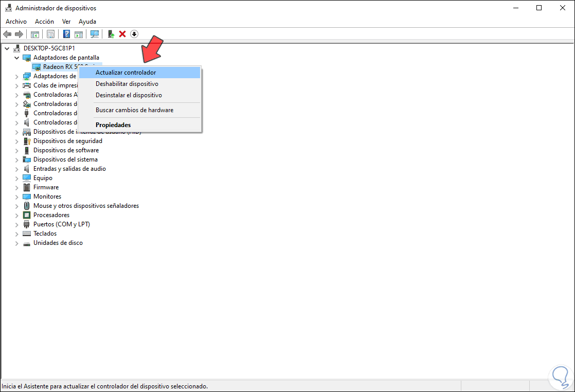Expand the Unidades de disco category

point(17,243)
